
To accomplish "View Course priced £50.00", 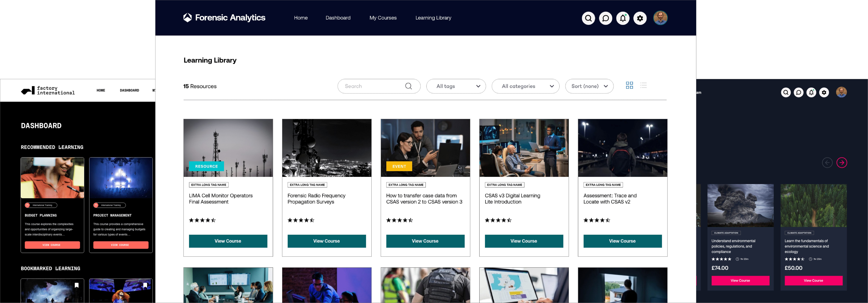I will click(x=813, y=280).
